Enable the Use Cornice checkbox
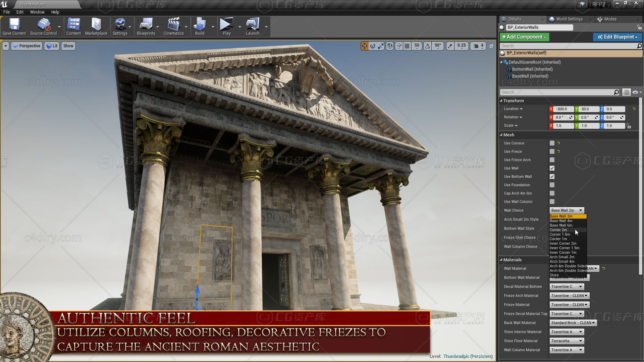This screenshot has height=362, width=644. click(552, 143)
